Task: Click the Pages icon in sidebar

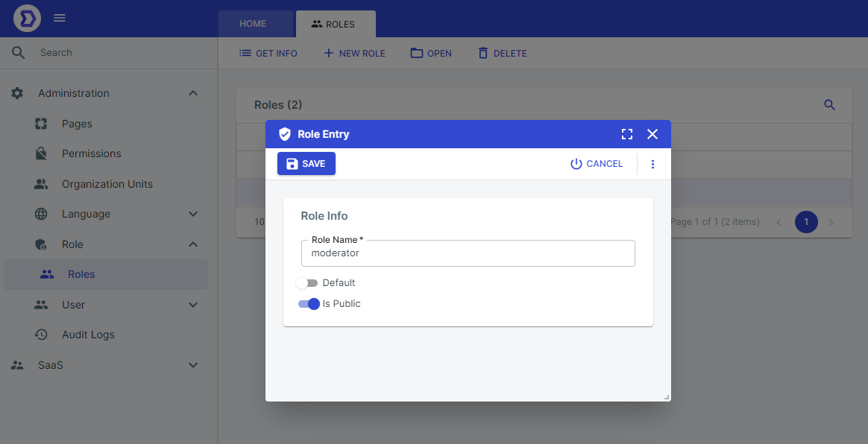Action: pyautogui.click(x=41, y=124)
